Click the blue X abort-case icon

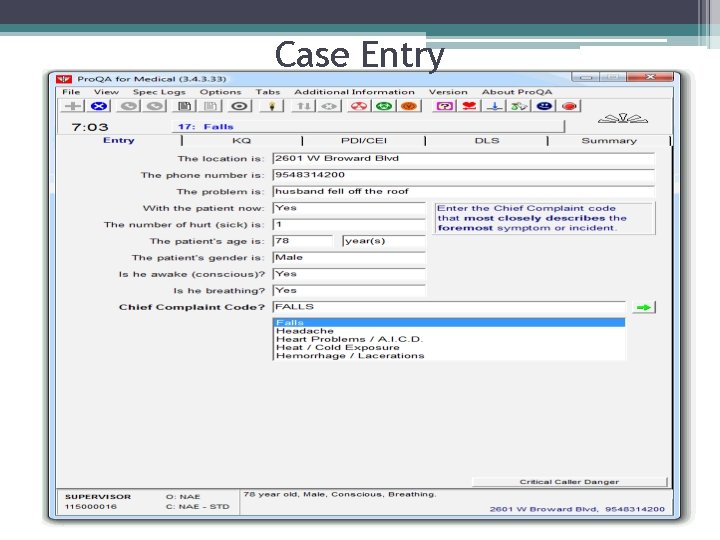99,107
